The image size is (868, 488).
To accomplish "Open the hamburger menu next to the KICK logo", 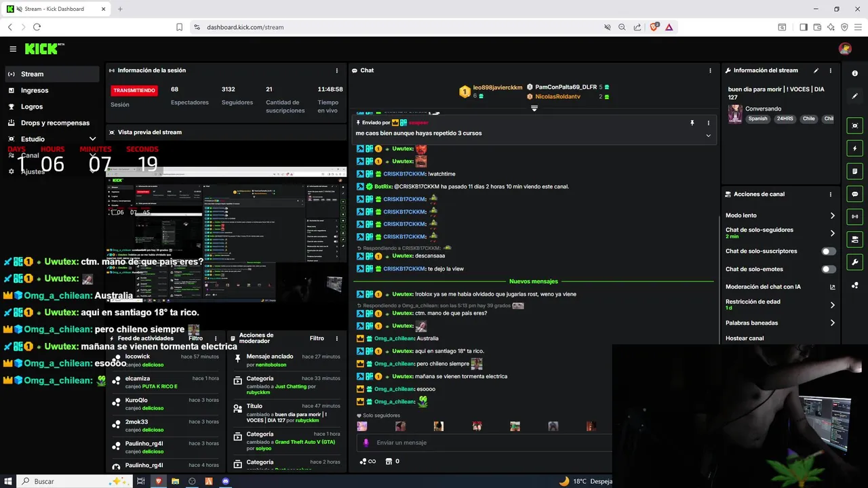I will click(13, 49).
